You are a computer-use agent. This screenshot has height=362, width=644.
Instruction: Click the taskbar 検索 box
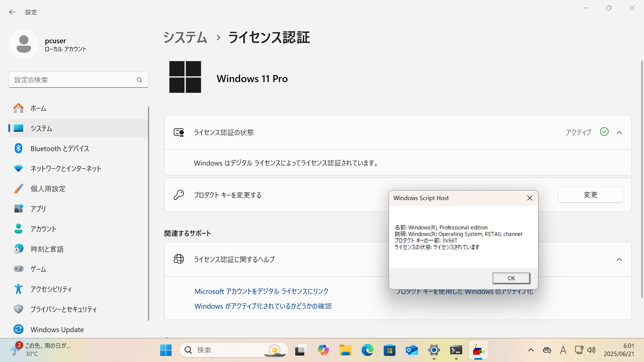point(234,350)
